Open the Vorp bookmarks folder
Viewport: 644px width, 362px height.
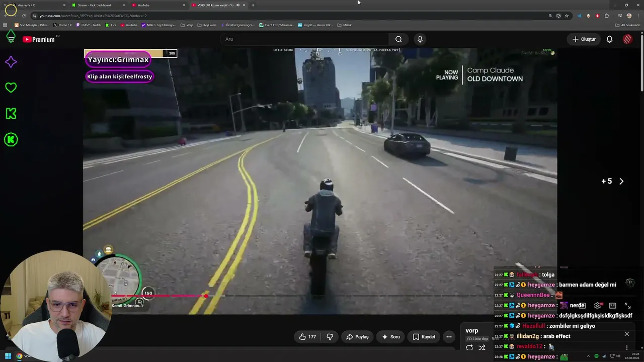click(x=187, y=25)
